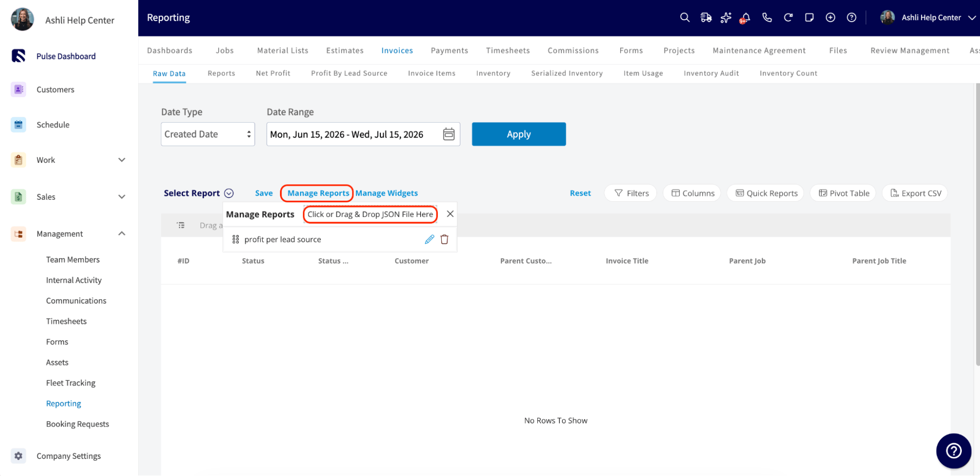Screen dimensions: 980x476
Task: Expand the Sales sidebar section
Action: click(x=122, y=197)
